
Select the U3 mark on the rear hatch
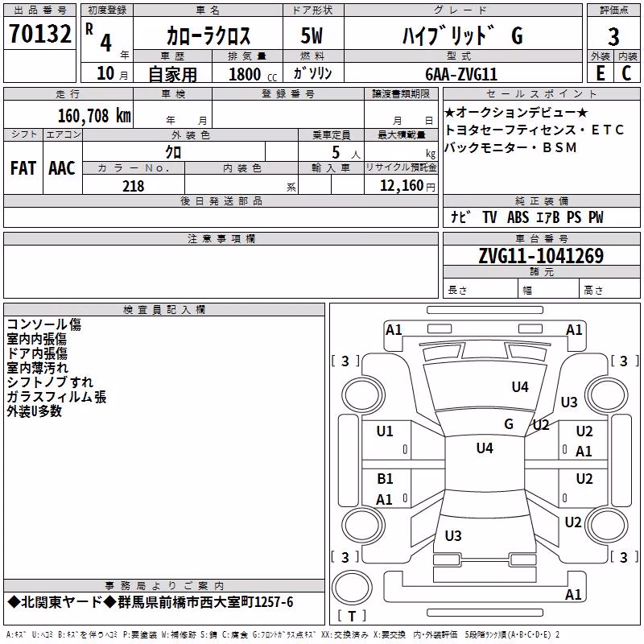pyautogui.click(x=453, y=535)
